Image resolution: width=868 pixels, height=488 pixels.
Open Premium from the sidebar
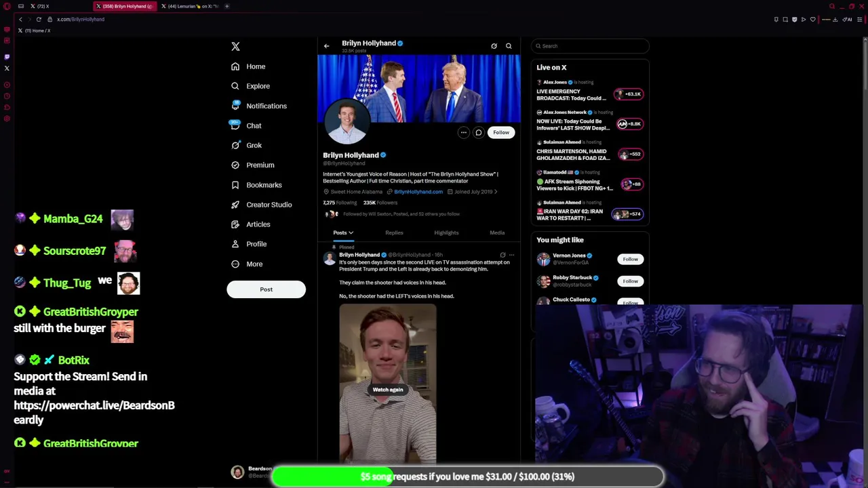(252, 165)
